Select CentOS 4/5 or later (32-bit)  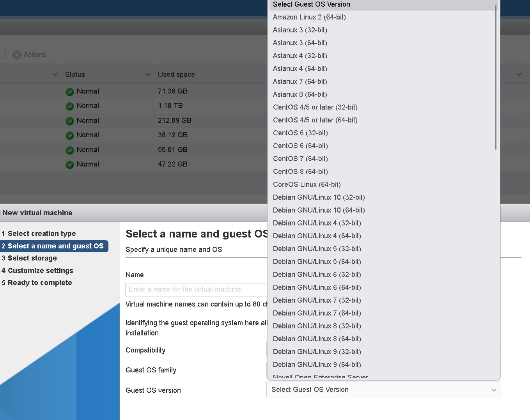click(315, 107)
